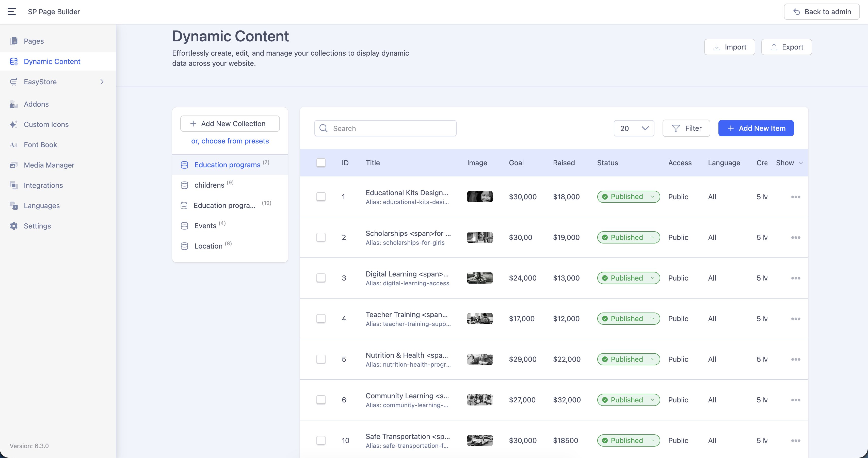
Task: Click the Add New Item button
Action: pyautogui.click(x=756, y=128)
